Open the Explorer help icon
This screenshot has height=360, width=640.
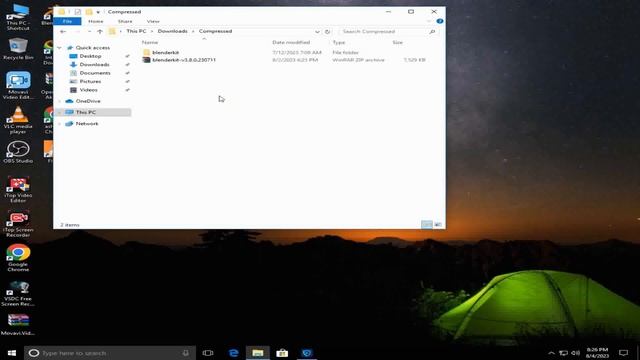(440, 21)
